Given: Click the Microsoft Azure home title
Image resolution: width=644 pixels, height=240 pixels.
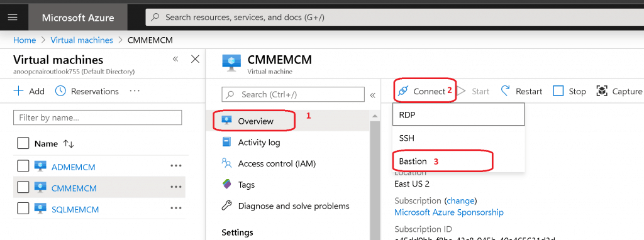Looking at the screenshot, I should coord(78,18).
